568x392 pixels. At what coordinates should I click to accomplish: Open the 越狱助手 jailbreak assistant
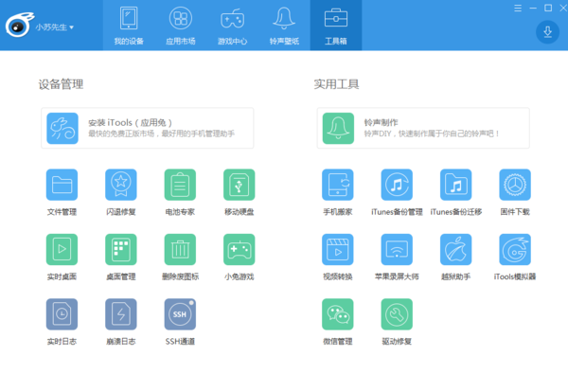455,250
